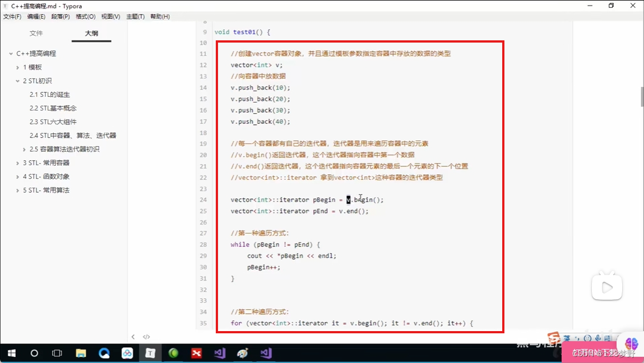The image size is (644, 363).
Task: Click the 'pBegin++;' line
Action: point(263,267)
